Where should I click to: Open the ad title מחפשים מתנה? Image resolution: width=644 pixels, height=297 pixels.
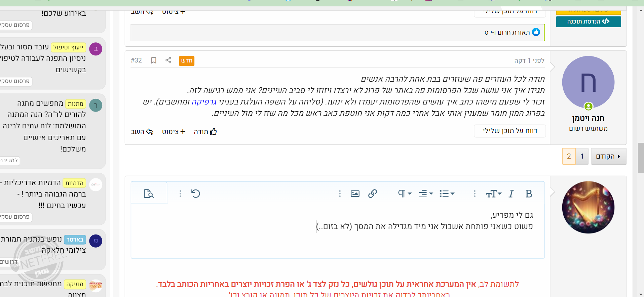tap(40, 103)
